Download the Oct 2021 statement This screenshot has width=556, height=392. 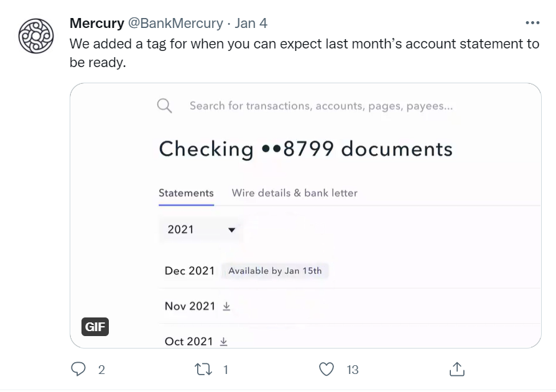(x=224, y=342)
